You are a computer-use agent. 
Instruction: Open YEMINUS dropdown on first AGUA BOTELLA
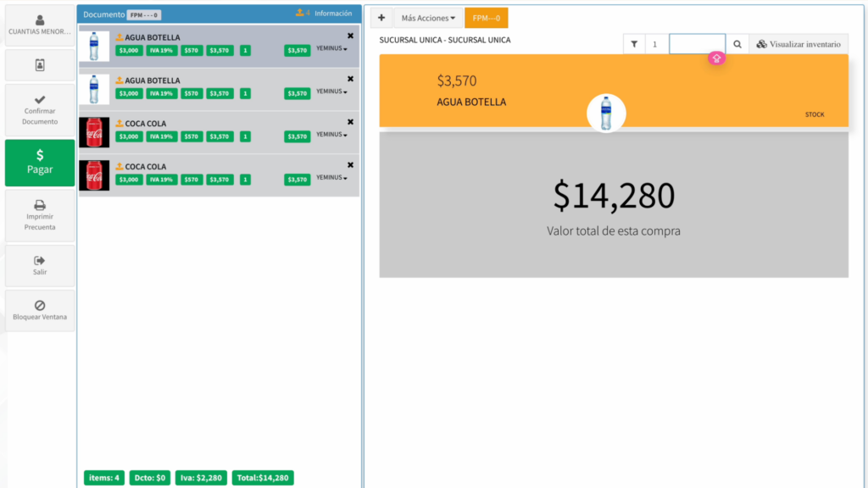coord(331,49)
